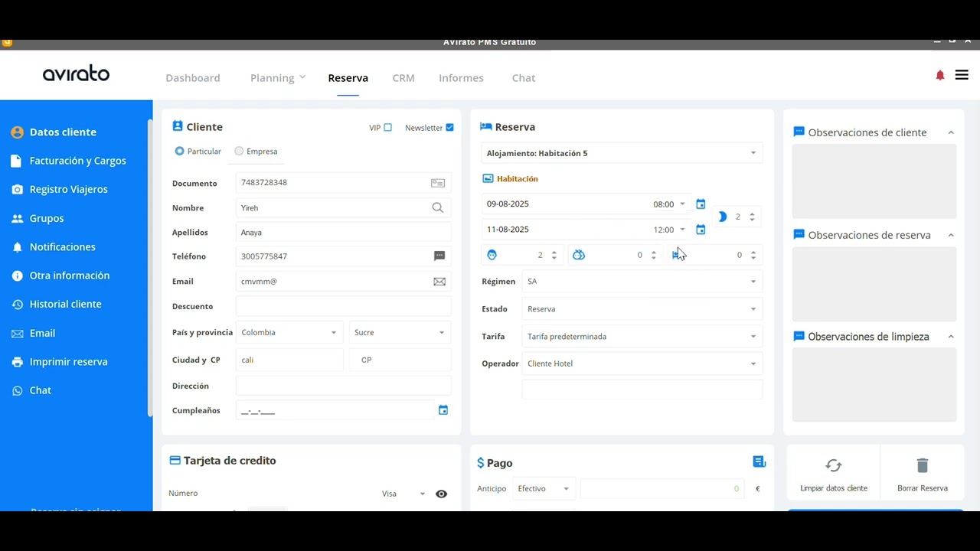Screen dimensions: 980x551
Task: Toggle card number visibility eye icon
Action: pyautogui.click(x=442, y=494)
